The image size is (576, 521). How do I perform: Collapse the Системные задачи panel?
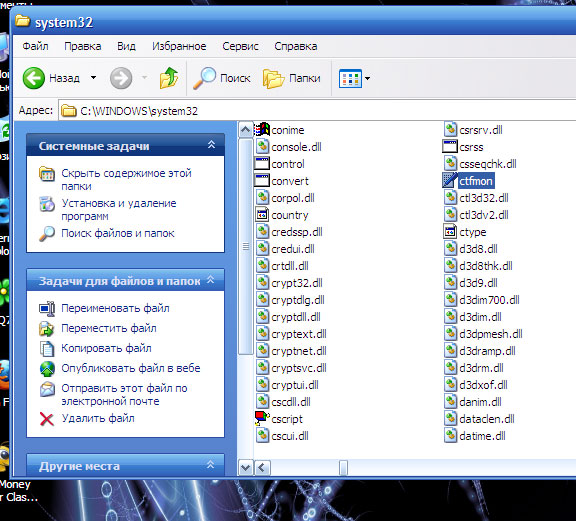click(211, 145)
